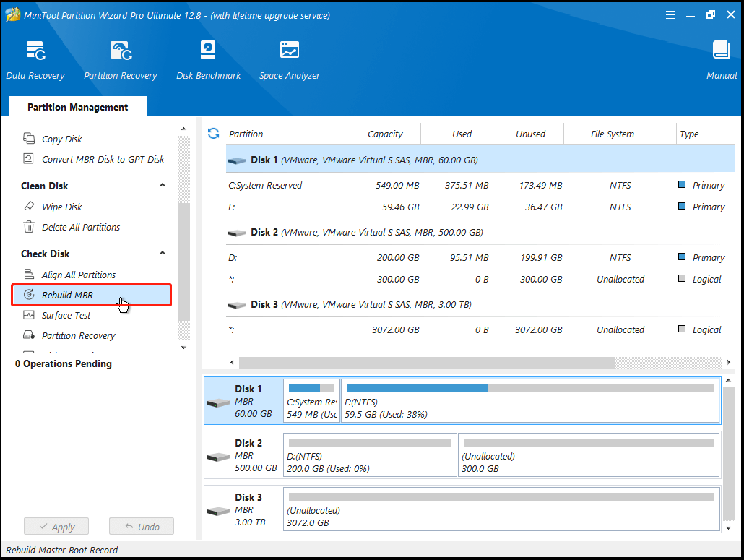Click the refresh icon beside the Partition column
The width and height of the screenshot is (744, 560).
coord(213,134)
